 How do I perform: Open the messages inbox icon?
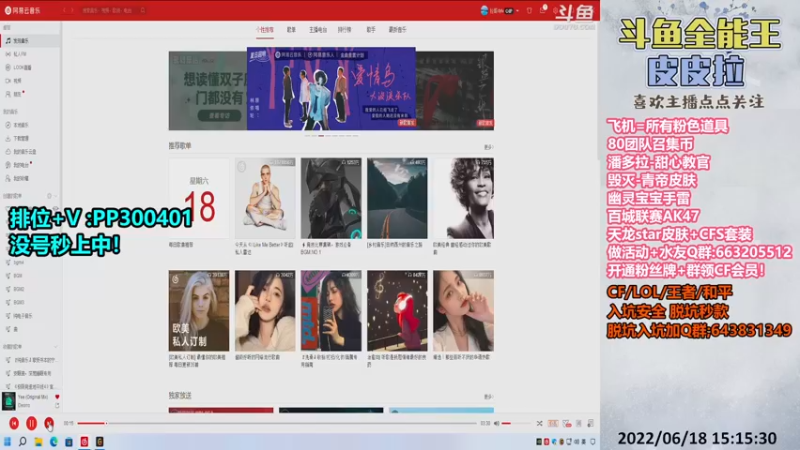click(542, 10)
